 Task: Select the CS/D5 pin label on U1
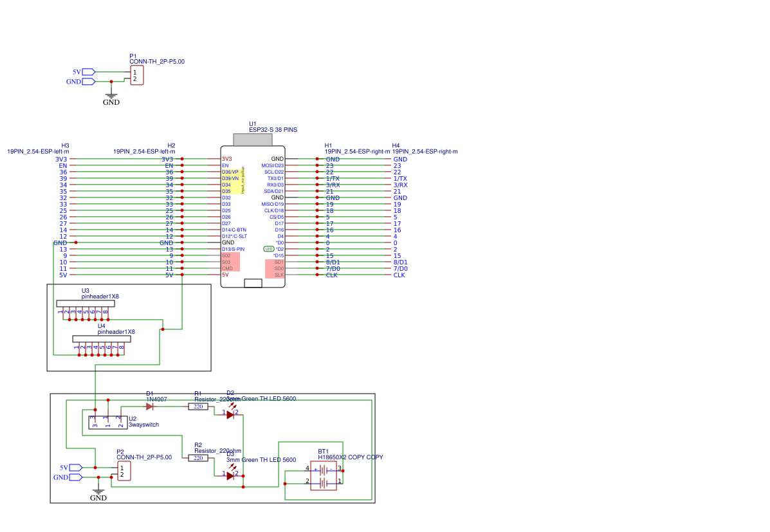pos(277,217)
